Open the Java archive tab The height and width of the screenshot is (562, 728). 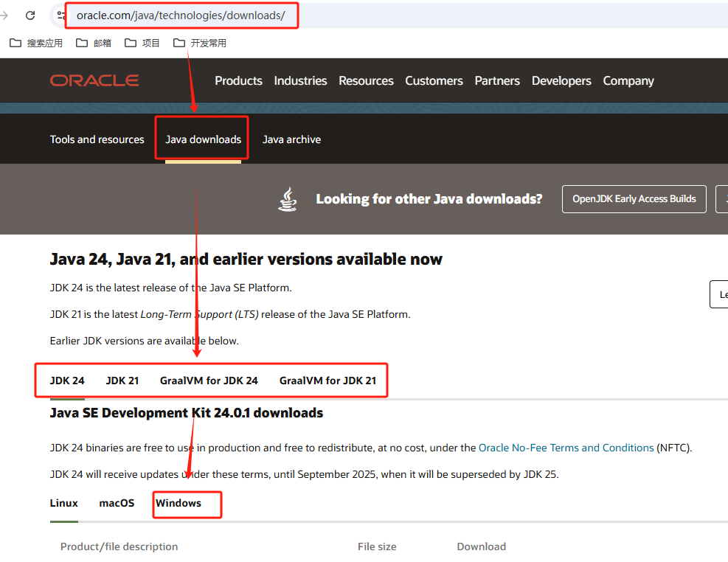[x=291, y=139]
